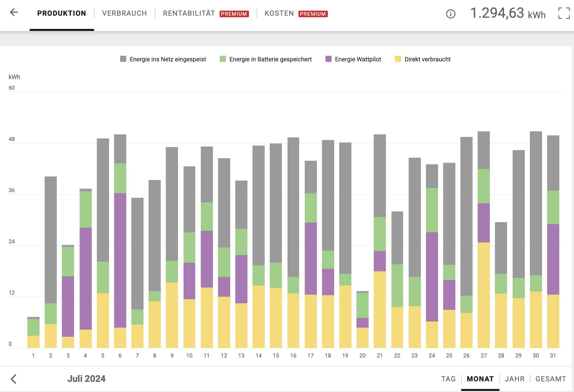574x392 pixels.
Task: Click the y-axis label 60
Action: (12, 88)
